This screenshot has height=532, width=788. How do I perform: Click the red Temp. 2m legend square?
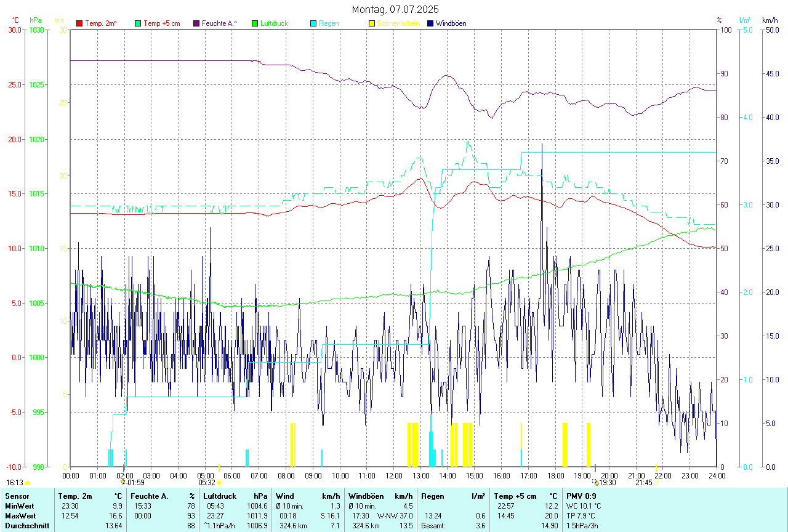point(79,23)
